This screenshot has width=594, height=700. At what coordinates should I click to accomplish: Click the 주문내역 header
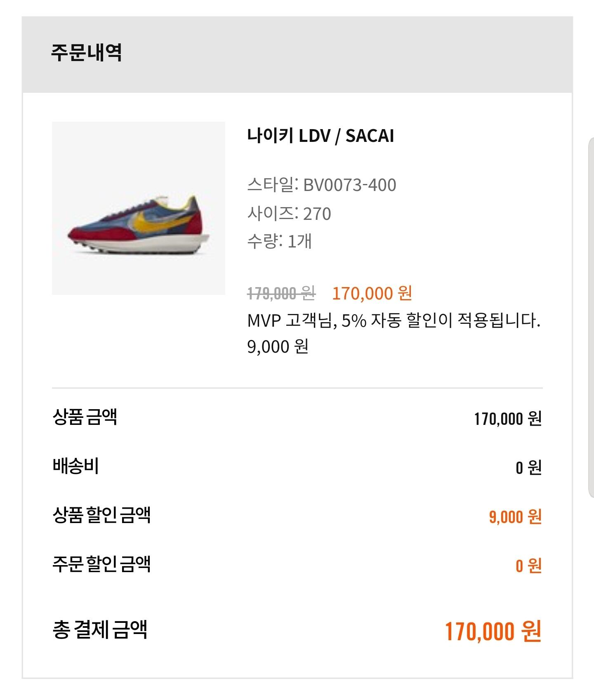click(x=86, y=52)
